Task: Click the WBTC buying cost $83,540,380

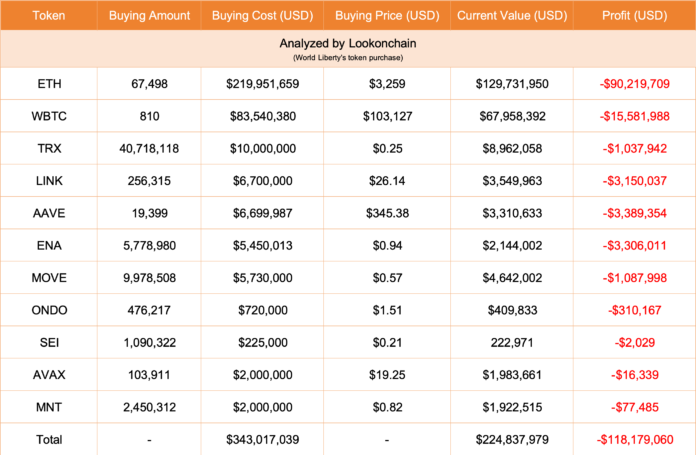Action: pyautogui.click(x=262, y=116)
